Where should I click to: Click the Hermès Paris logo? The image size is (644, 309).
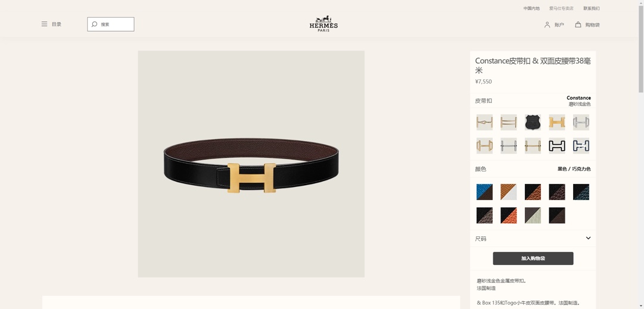pyautogui.click(x=323, y=24)
